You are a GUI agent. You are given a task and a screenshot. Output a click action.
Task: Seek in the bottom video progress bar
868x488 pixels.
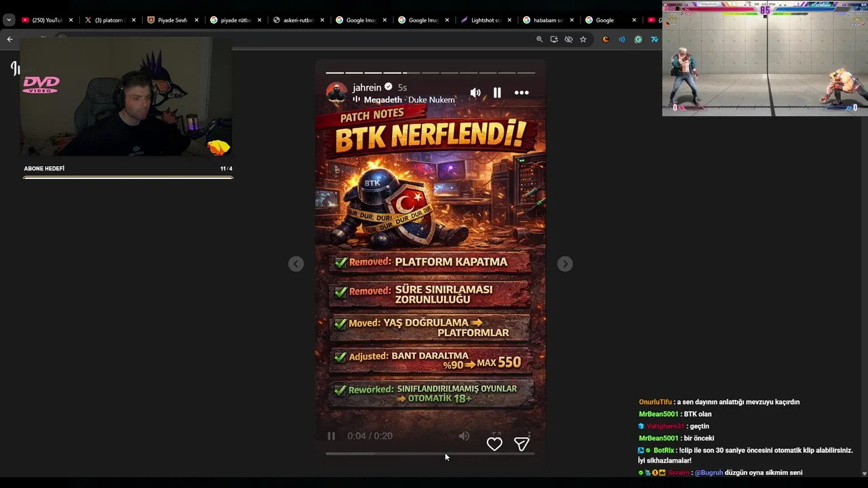[x=430, y=453]
